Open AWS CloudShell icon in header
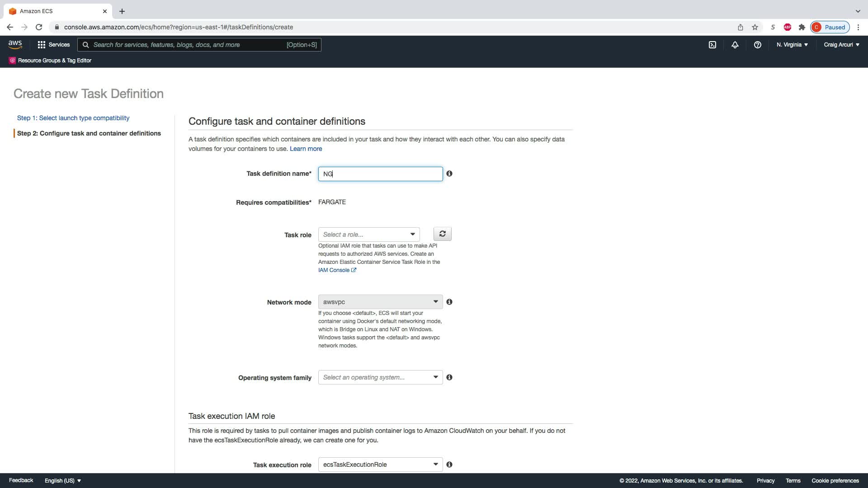The height and width of the screenshot is (488, 868). click(712, 45)
